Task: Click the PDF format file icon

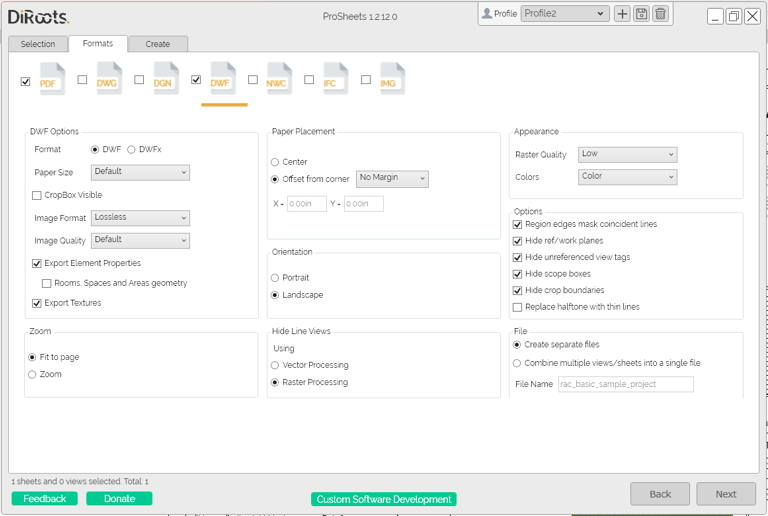Action: [52, 78]
